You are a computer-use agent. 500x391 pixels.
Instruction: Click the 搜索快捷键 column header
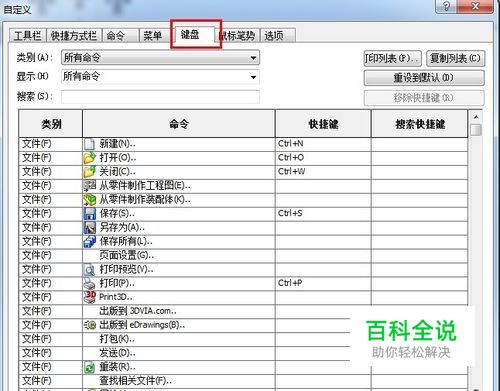420,124
